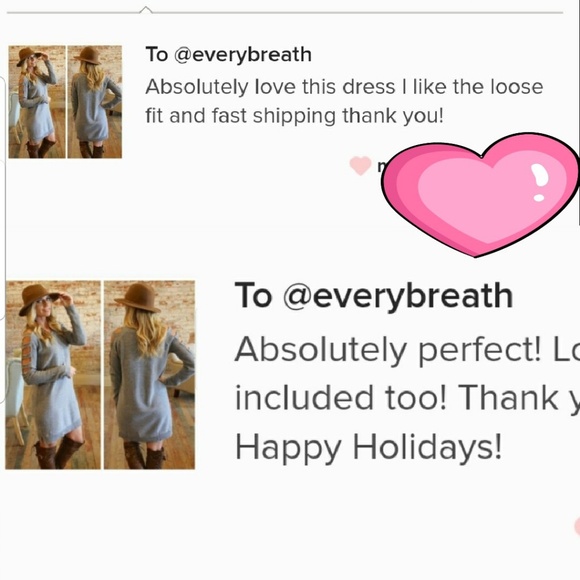Screen dimensions: 580x580
Task: Click the 'Happy Holidays!' text
Action: click(368, 447)
